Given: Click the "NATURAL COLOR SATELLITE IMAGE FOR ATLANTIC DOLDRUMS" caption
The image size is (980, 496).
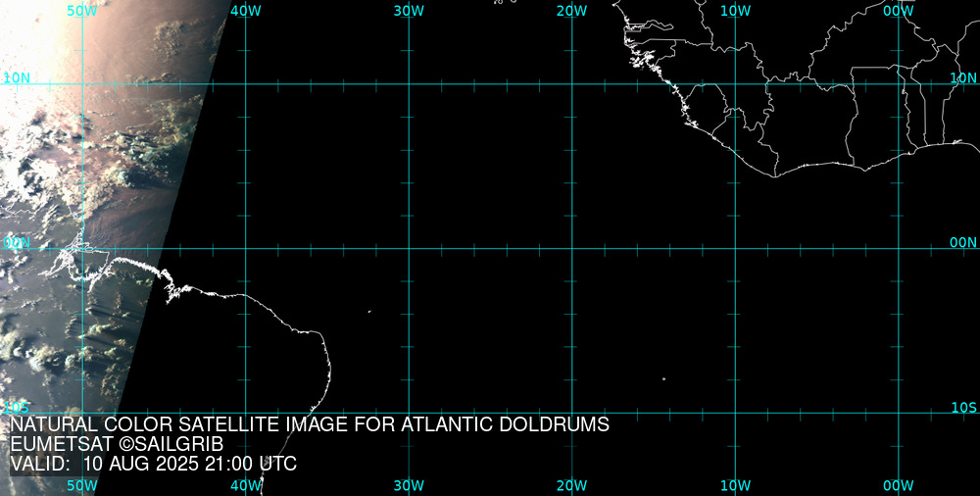Looking at the screenshot, I should [310, 424].
